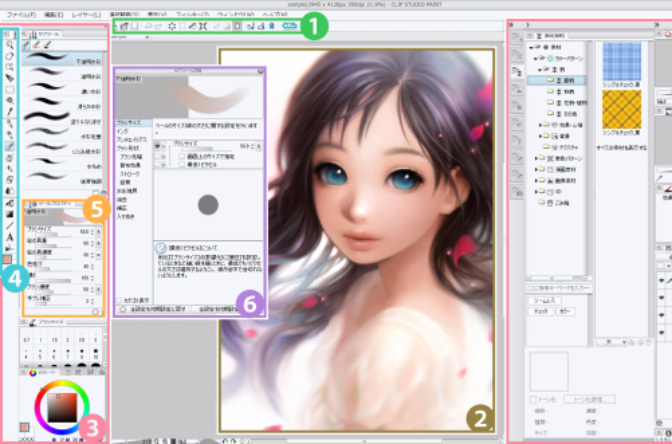Select インク category in sub tool detail
672x444 pixels.
(123, 132)
